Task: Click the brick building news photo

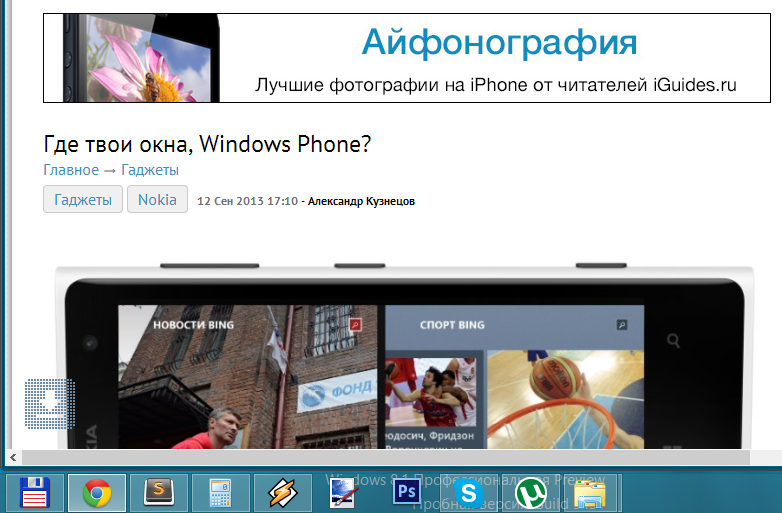Action: point(247,377)
